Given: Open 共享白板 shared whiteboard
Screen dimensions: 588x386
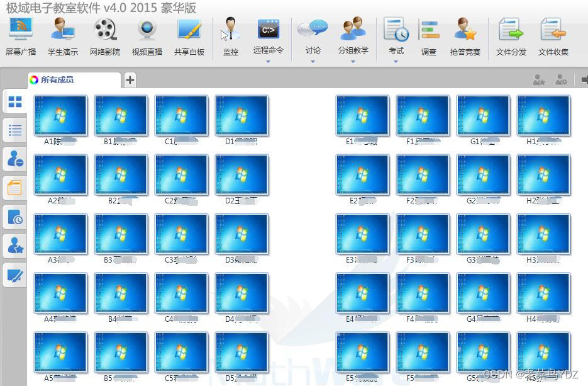Looking at the screenshot, I should pos(189,37).
